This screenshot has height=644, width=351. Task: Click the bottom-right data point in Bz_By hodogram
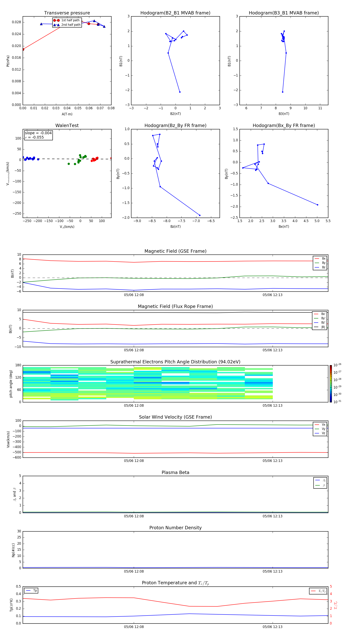[200, 215]
